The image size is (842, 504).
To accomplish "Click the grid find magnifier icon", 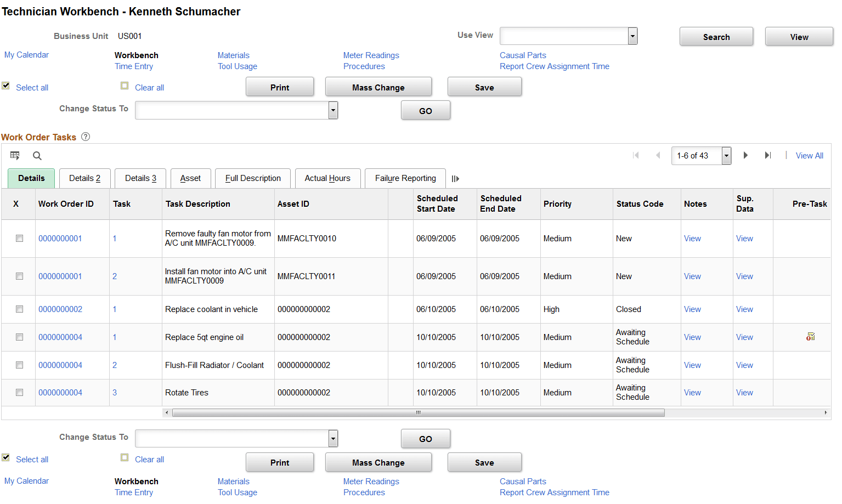I will click(x=37, y=156).
